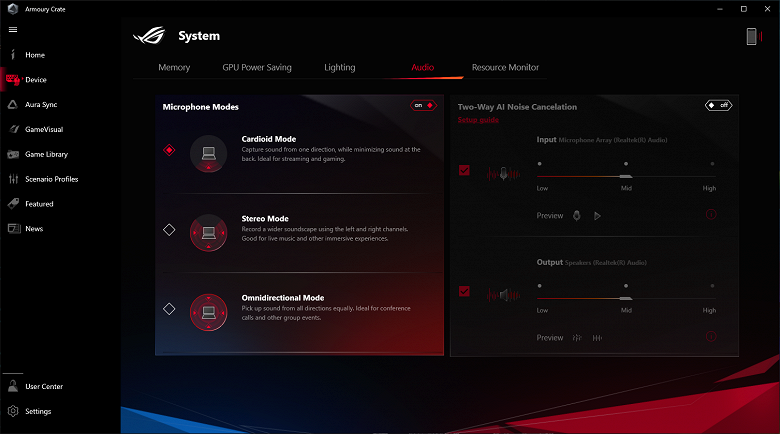Viewport: 780px width, 434px height.
Task: Open the Setup guide link
Action: pos(478,119)
